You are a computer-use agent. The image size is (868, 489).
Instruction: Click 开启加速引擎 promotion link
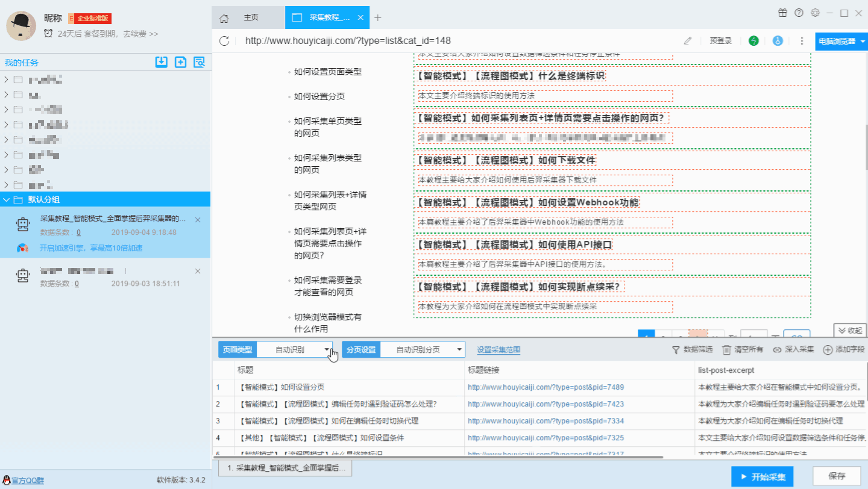pyautogui.click(x=91, y=248)
